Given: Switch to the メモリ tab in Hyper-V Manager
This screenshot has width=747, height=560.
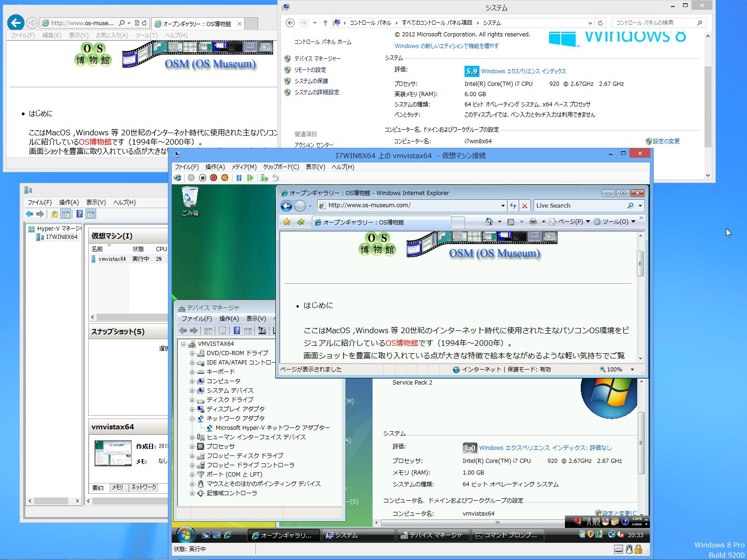Looking at the screenshot, I should [117, 487].
